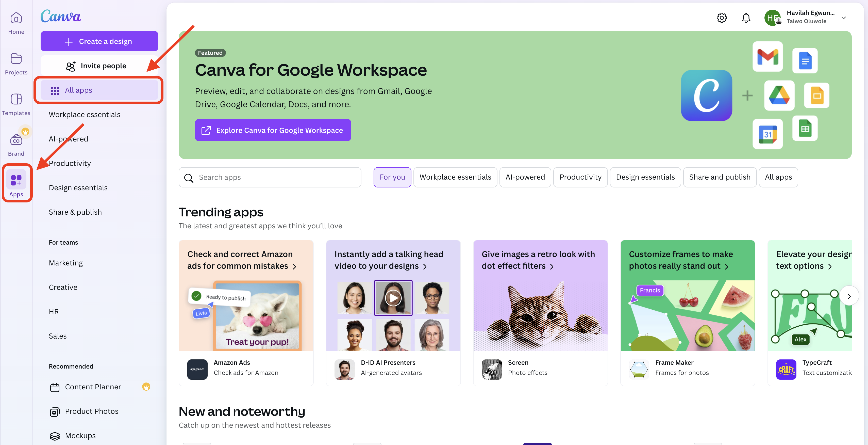
Task: Toggle the 'For you' recommended filter
Action: (x=392, y=177)
